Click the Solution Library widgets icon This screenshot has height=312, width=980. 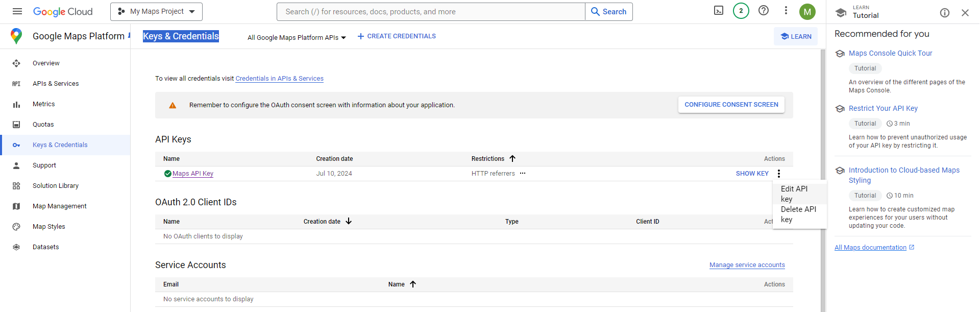[16, 186]
